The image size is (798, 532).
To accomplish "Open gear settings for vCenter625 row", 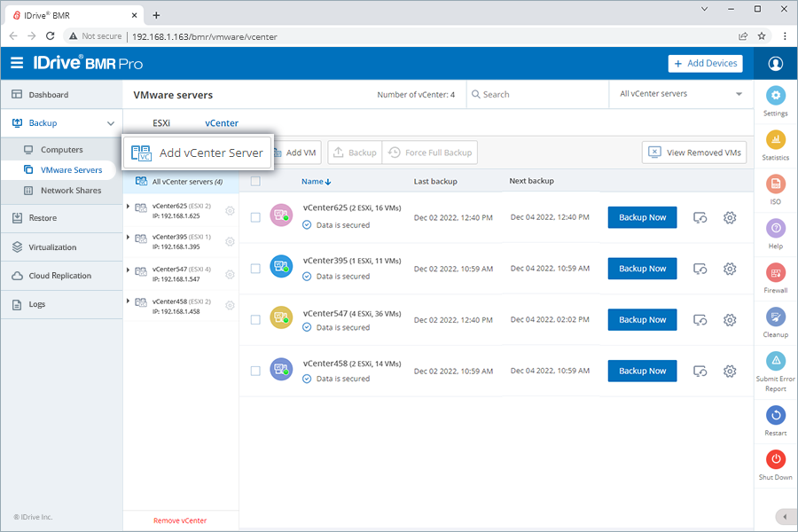I will 730,218.
